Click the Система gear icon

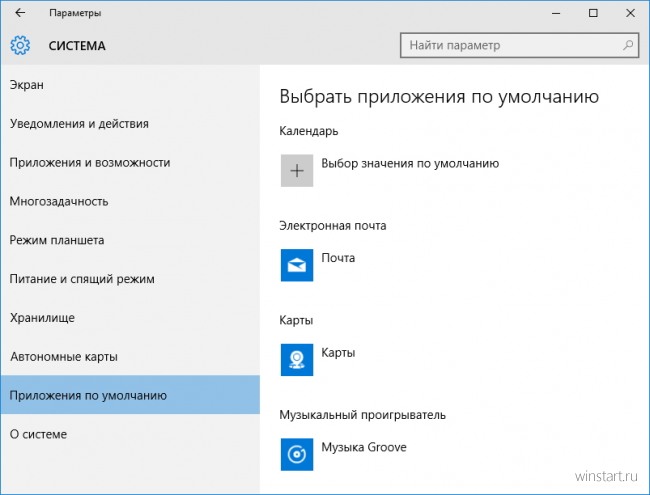coord(20,45)
